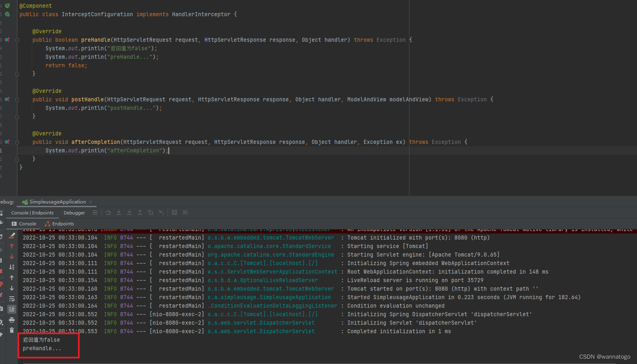The image size is (637, 364).
Task: Click the Evaluate Expression calculator icon
Action: [174, 212]
